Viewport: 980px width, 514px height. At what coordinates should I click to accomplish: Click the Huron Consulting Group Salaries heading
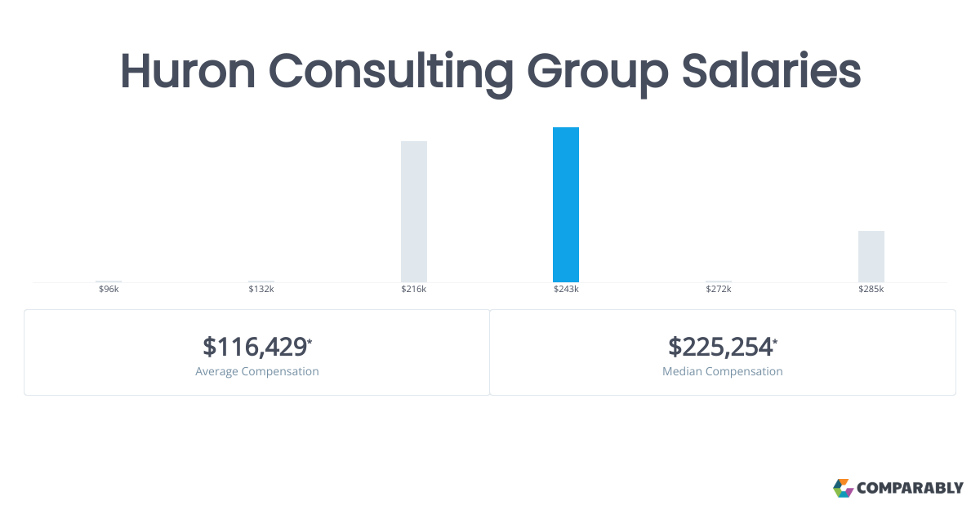pyautogui.click(x=490, y=72)
